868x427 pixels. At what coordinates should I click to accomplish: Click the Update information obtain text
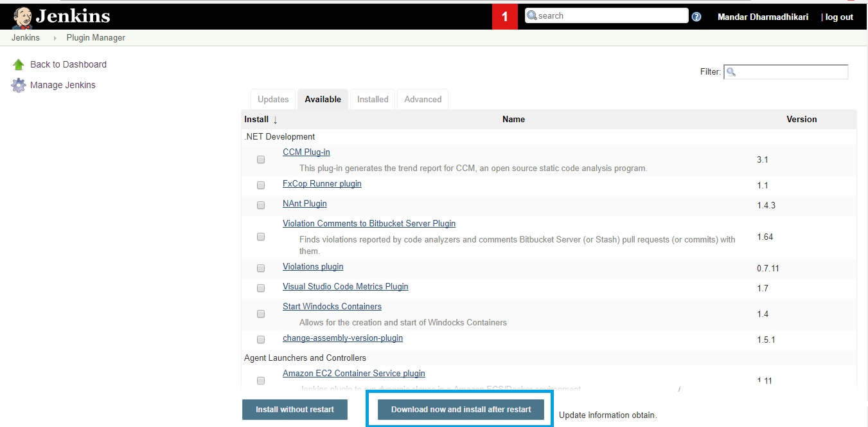coord(608,415)
